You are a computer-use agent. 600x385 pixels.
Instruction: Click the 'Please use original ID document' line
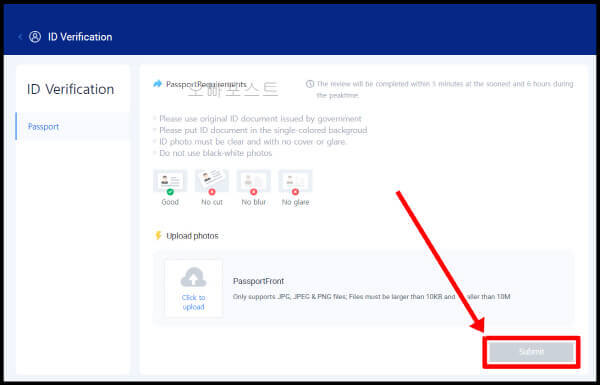coord(260,119)
